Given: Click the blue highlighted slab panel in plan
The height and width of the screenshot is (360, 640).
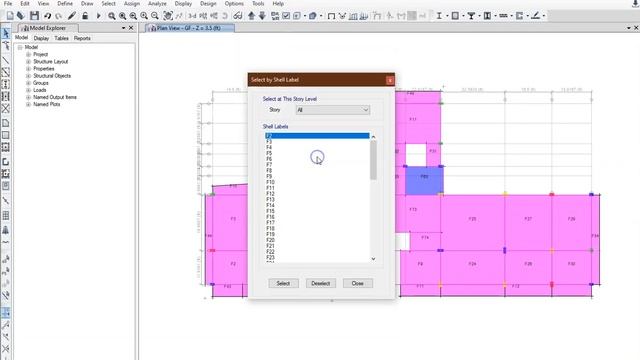Looking at the screenshot, I should [424, 180].
